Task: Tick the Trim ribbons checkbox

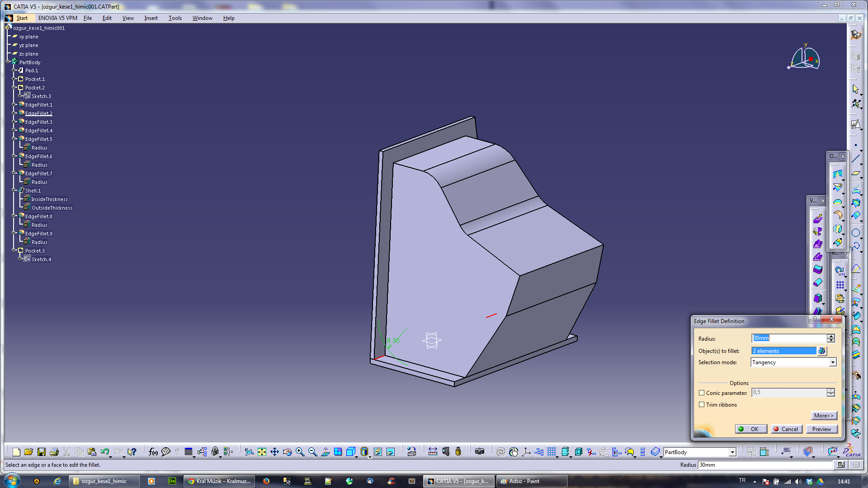Action: point(702,405)
